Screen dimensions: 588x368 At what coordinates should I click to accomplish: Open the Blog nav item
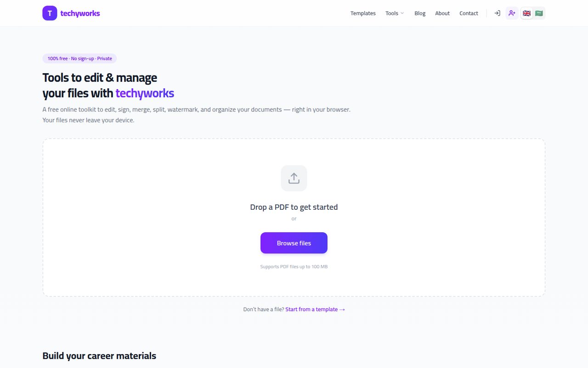coord(420,13)
